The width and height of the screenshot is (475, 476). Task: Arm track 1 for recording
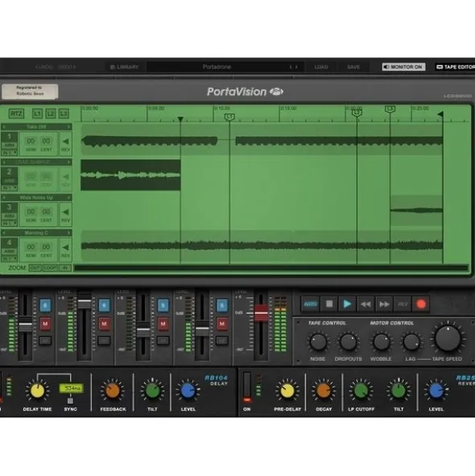[x=10, y=146]
